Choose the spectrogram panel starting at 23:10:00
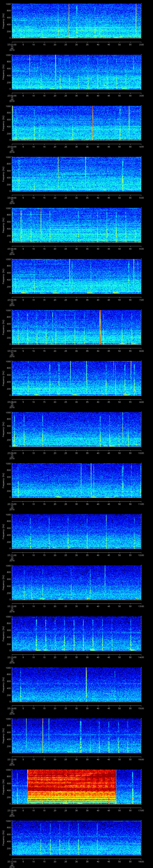 pyautogui.click(x=77, y=480)
